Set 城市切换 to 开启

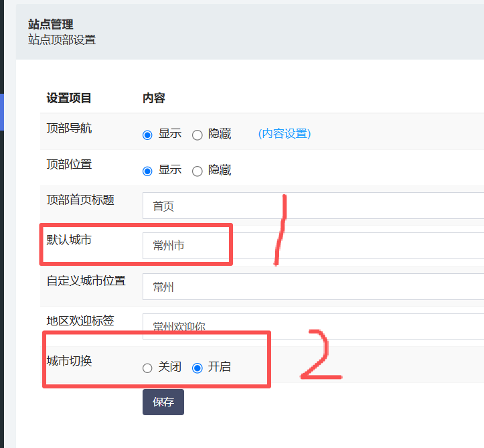click(197, 368)
